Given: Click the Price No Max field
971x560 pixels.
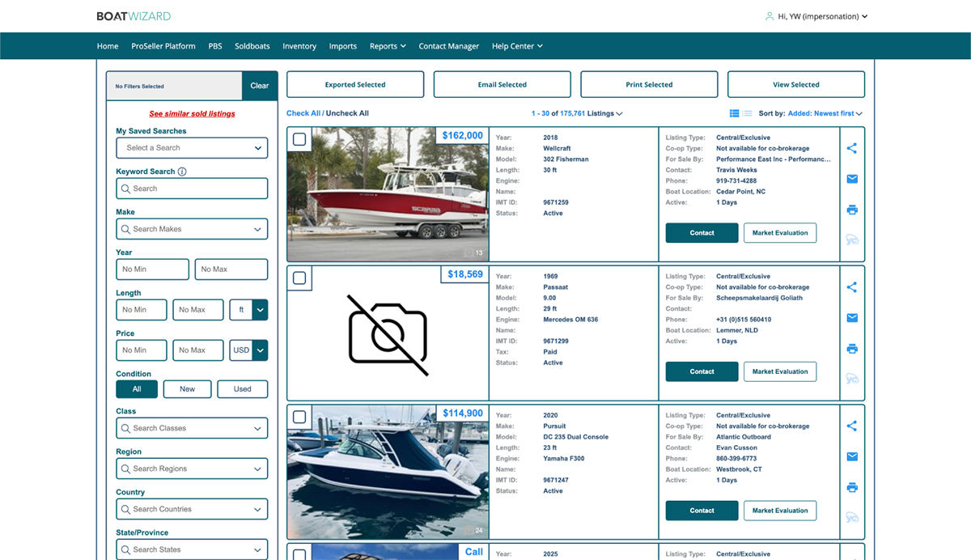Looking at the screenshot, I should tap(199, 350).
